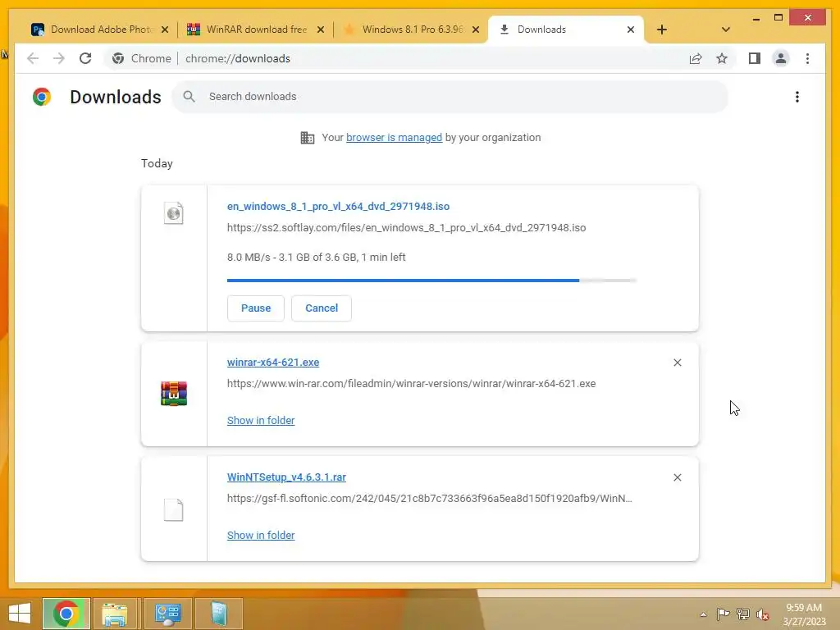Image resolution: width=840 pixels, height=630 pixels.
Task: Close the Windows 8.1 Pro tab
Action: (475, 30)
